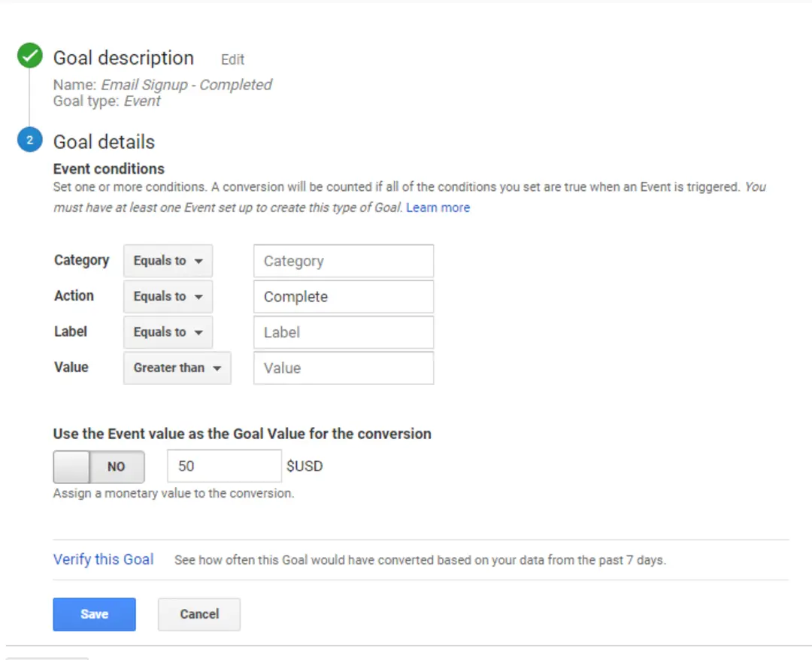The image size is (812, 660).
Task: Click 'Use the Event value as the Goal Value' heading
Action: [x=242, y=434]
